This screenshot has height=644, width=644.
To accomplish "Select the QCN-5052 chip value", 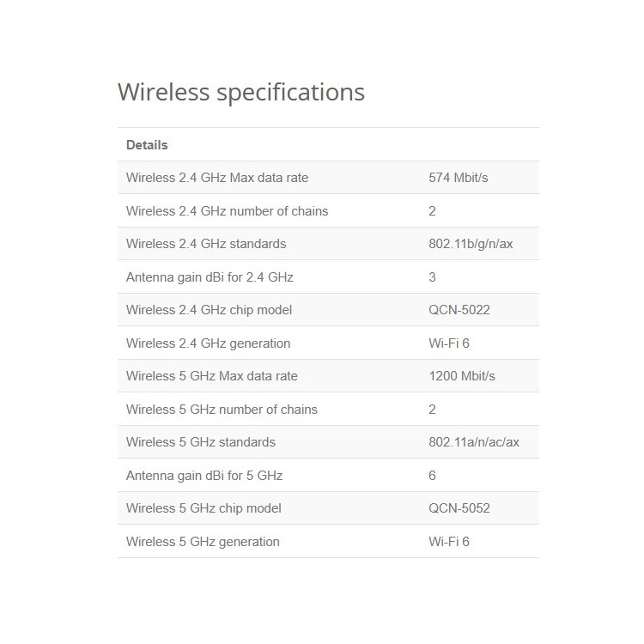I will point(459,508).
